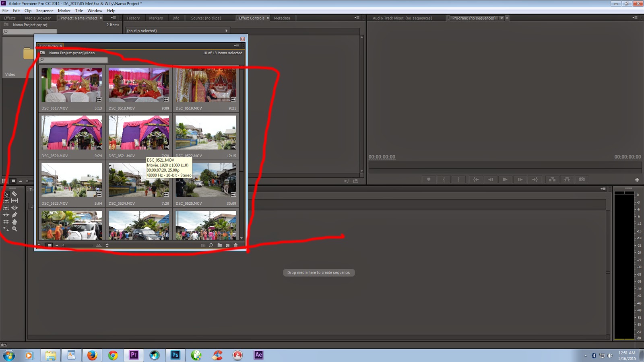Click the Delete (trash) icon in the bin panel
The image size is (644, 362).
click(236, 245)
